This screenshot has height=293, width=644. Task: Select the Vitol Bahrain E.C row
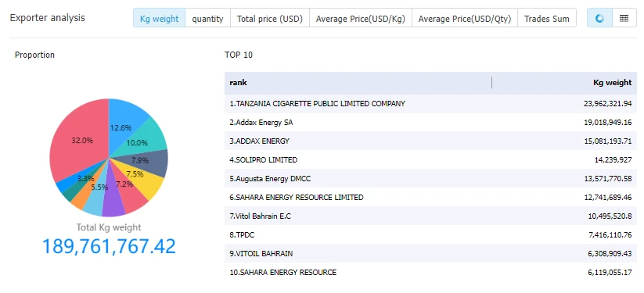click(430, 216)
